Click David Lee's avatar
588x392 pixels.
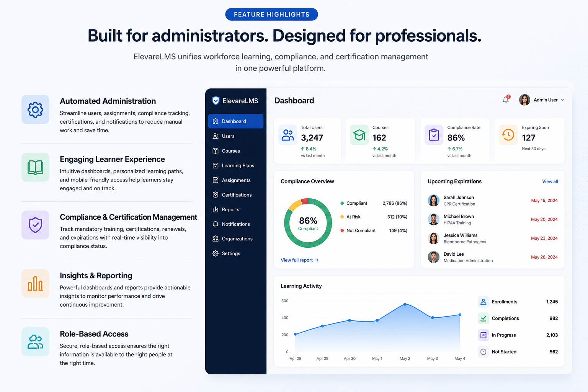(x=433, y=257)
